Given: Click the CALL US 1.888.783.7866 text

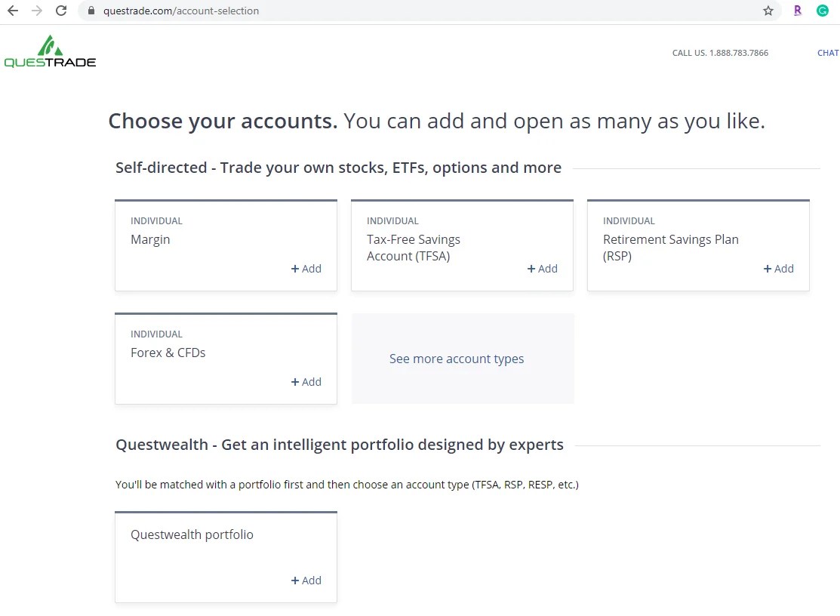Looking at the screenshot, I should tap(720, 53).
